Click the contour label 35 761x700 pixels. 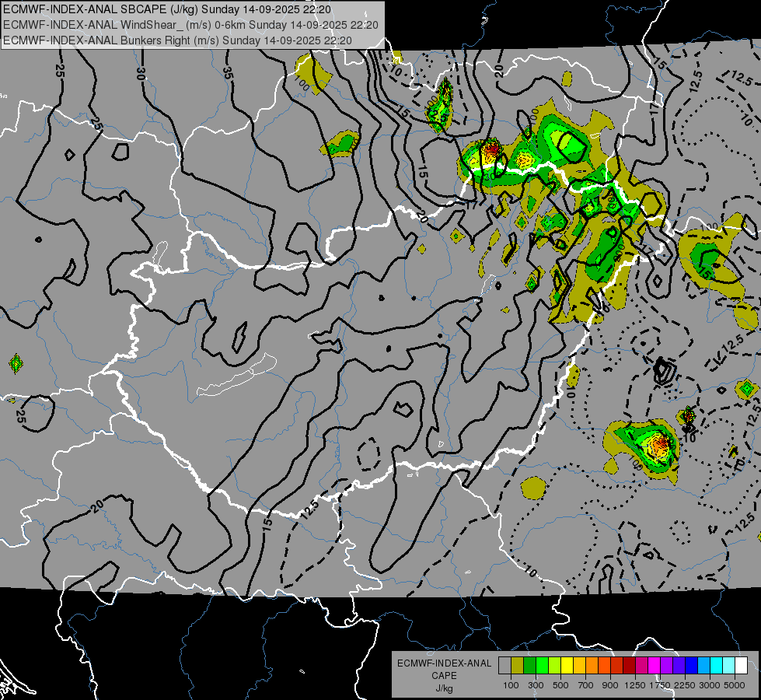227,73
